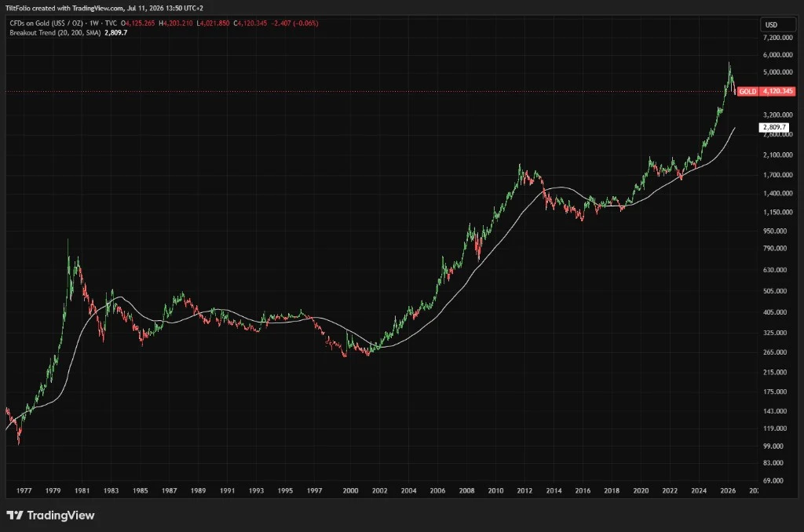
Task: Click the 2004 time axis label
Action: click(x=408, y=490)
